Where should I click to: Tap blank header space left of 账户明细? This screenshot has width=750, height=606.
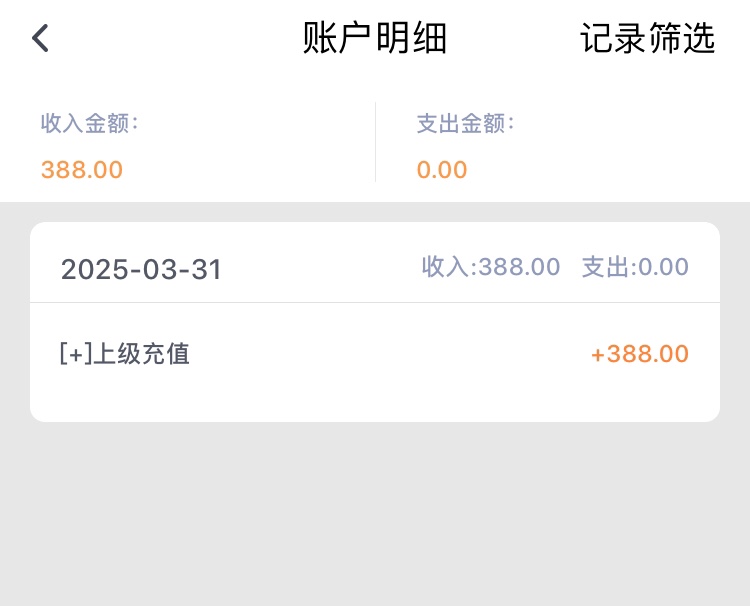point(170,38)
